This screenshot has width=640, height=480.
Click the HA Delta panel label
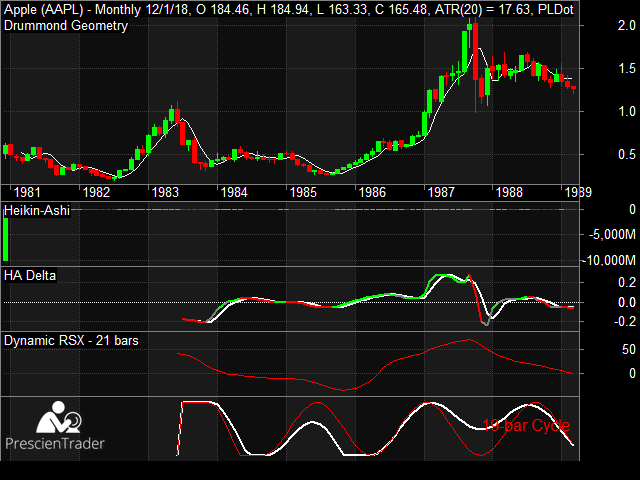[30, 276]
